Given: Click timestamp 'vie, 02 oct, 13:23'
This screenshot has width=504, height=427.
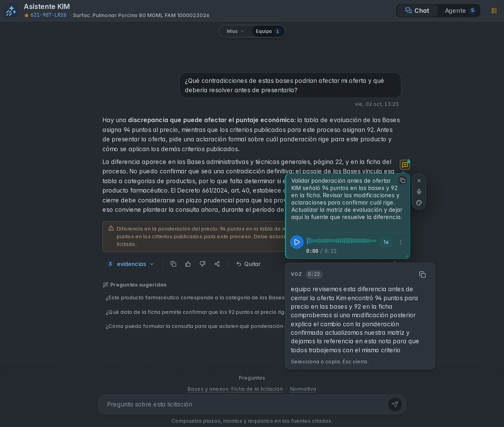Looking at the screenshot, I should click(376, 104).
